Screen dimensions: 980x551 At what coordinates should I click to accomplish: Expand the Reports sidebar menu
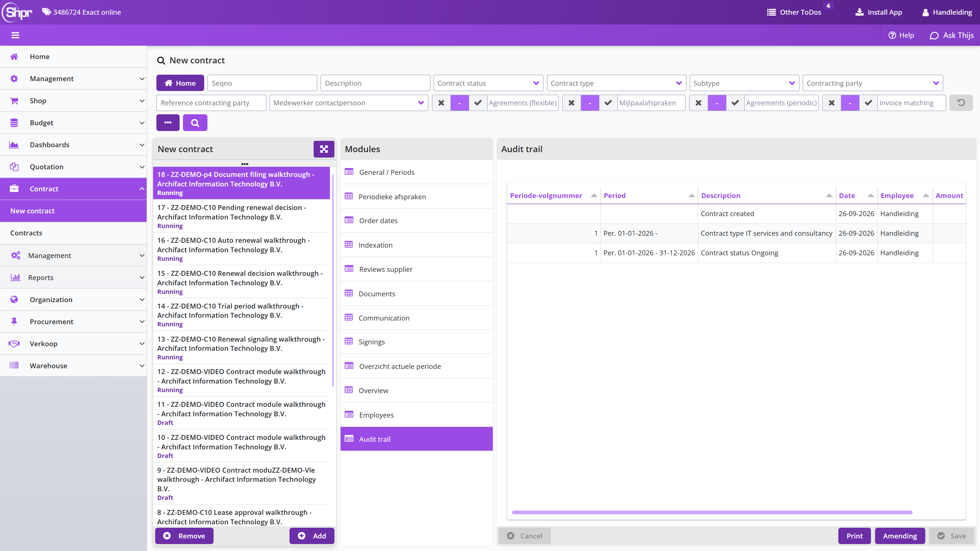(73, 278)
